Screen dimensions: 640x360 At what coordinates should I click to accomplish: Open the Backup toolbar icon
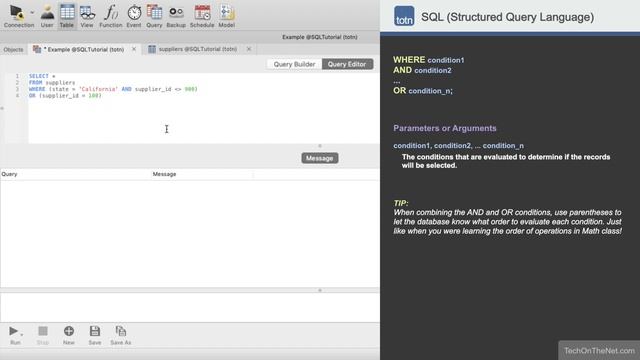176,16
